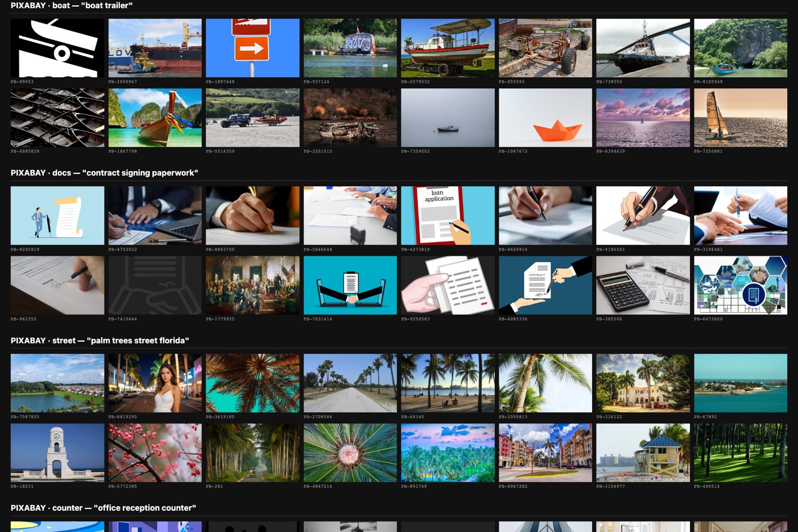The image size is (798, 532).
Task: Pick the purple sunset seascape thumbnail
Action: (x=643, y=118)
